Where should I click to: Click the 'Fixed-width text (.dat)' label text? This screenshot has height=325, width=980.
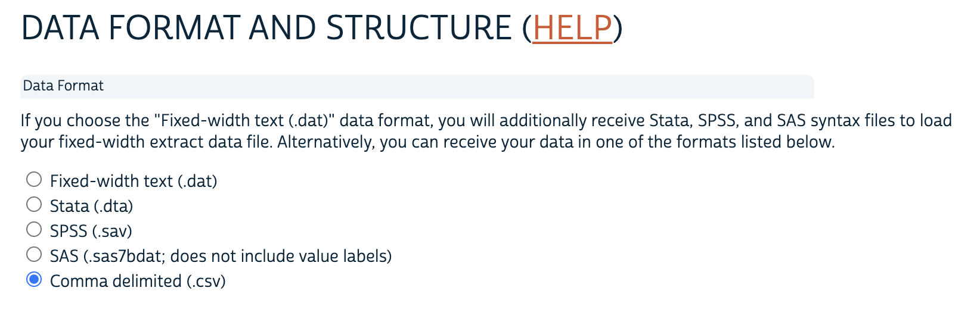(133, 181)
